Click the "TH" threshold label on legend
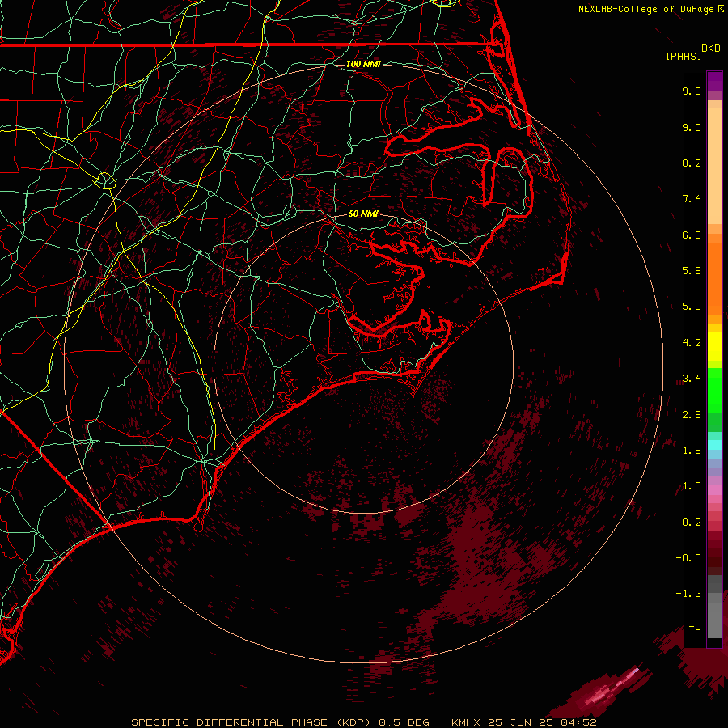This screenshot has width=728, height=728. pyautogui.click(x=695, y=630)
